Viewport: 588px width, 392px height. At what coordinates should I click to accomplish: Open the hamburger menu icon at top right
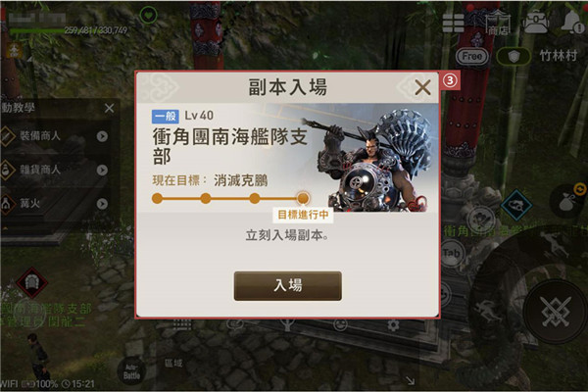click(x=453, y=24)
